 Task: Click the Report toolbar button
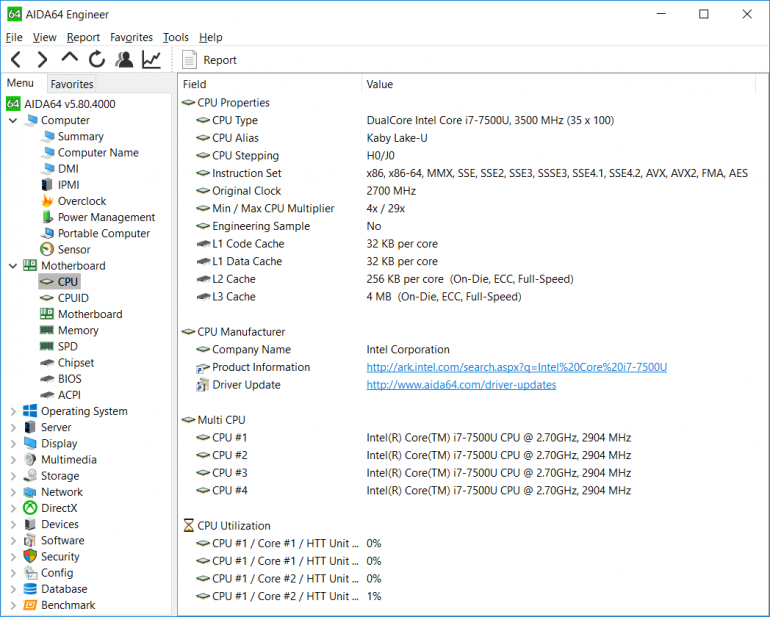[209, 60]
